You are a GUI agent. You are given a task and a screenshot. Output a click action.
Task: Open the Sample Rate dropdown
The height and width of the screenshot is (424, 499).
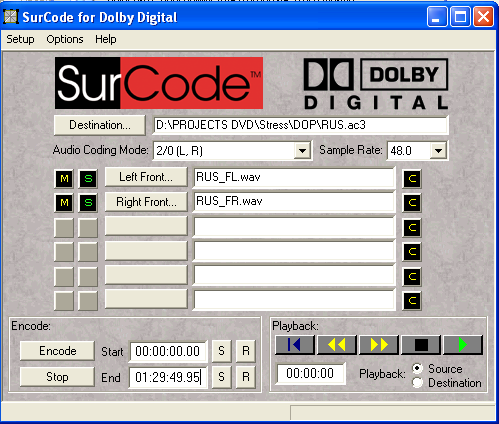point(438,151)
